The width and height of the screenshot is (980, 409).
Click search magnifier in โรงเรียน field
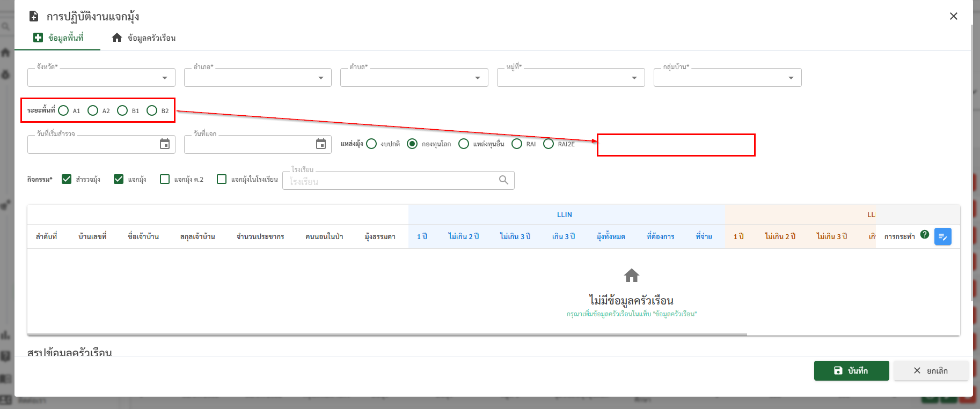click(503, 180)
